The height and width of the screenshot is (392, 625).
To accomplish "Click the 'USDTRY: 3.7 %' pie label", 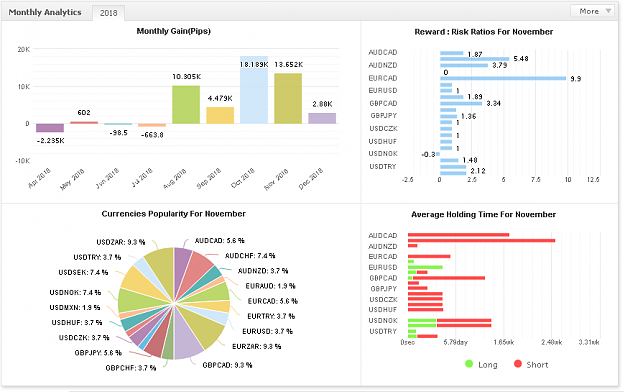I will coord(97,258).
